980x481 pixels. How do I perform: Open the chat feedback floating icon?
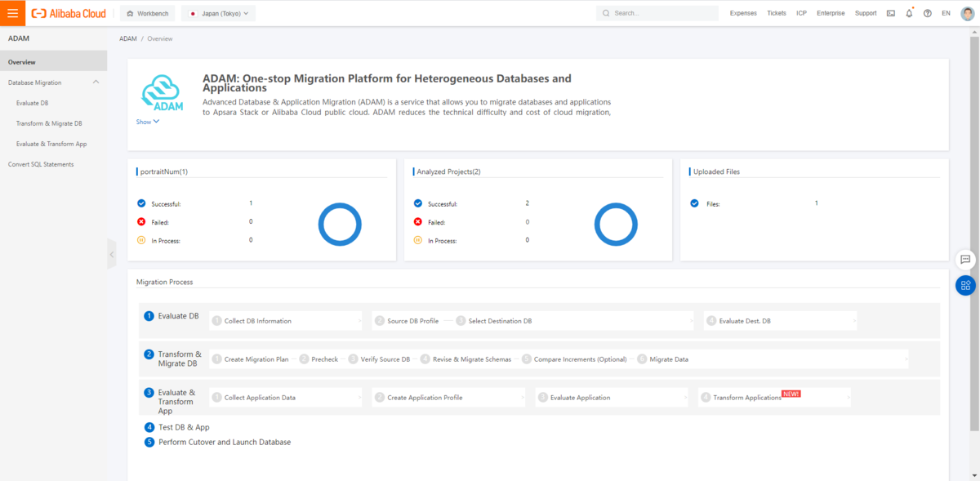965,260
